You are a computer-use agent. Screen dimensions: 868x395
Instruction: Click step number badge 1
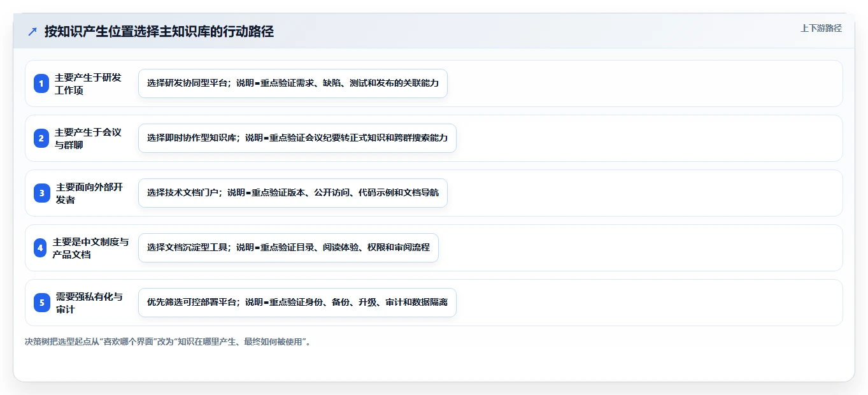(41, 83)
